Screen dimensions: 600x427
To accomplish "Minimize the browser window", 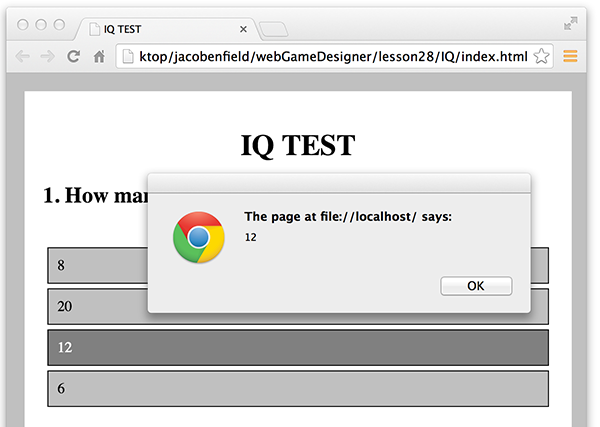I will pos(40,24).
